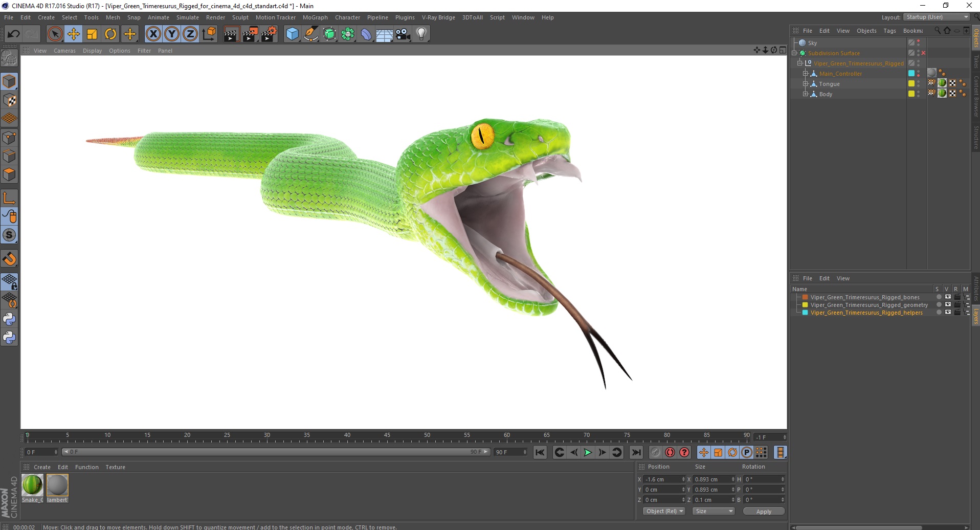Play the animation forward

pyautogui.click(x=588, y=452)
